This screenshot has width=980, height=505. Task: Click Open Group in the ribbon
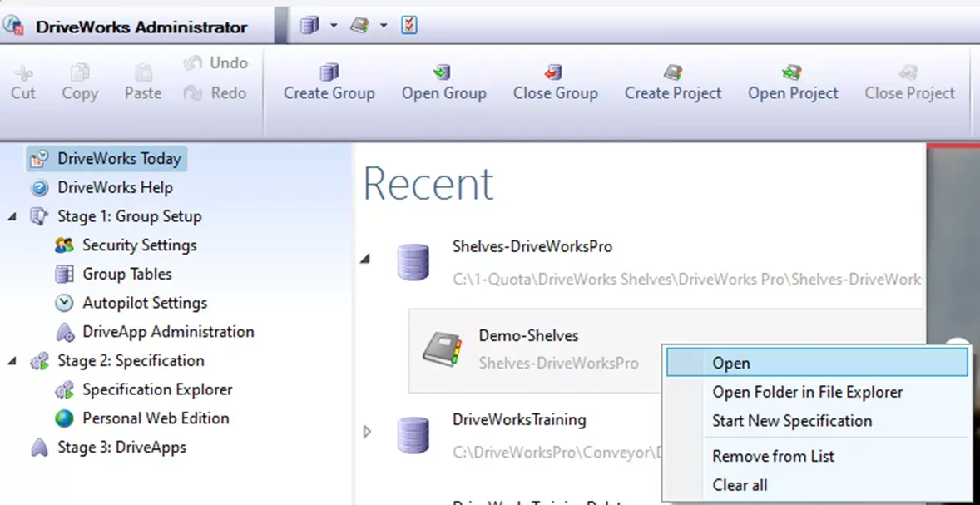[x=443, y=82]
